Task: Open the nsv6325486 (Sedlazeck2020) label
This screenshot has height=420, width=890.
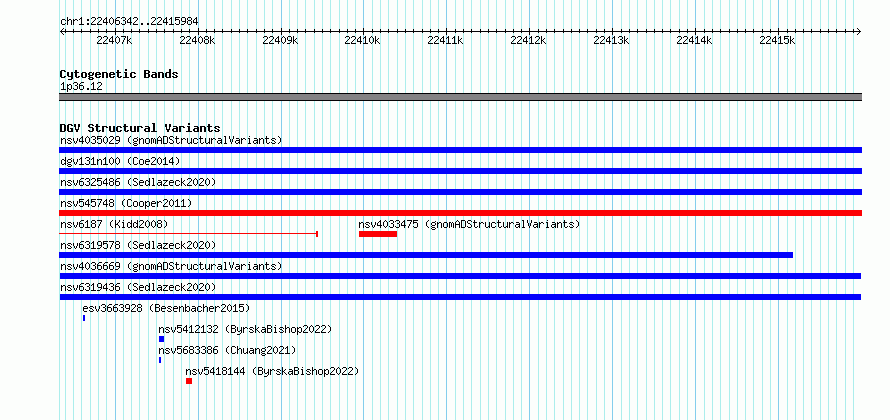Action: [138, 182]
